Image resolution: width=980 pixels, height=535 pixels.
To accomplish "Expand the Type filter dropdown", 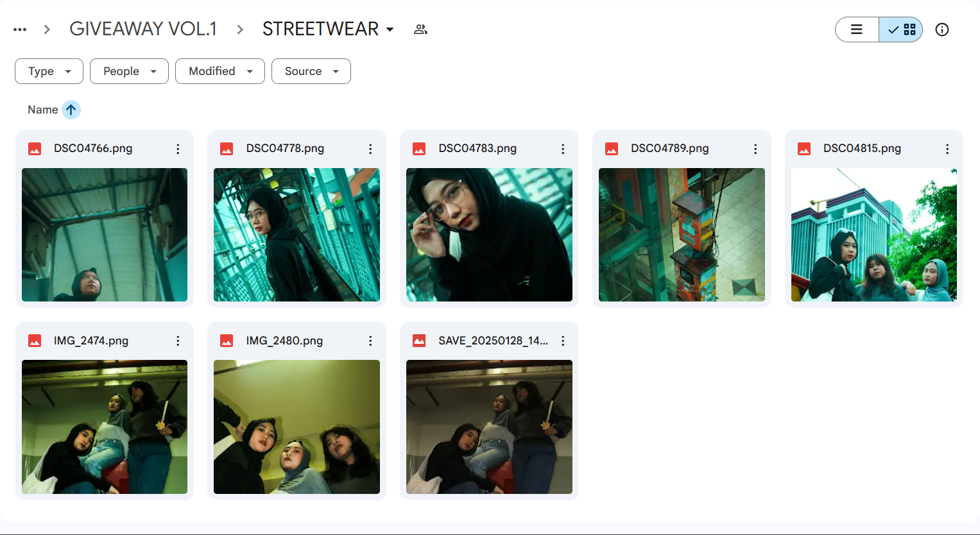I will pos(49,71).
